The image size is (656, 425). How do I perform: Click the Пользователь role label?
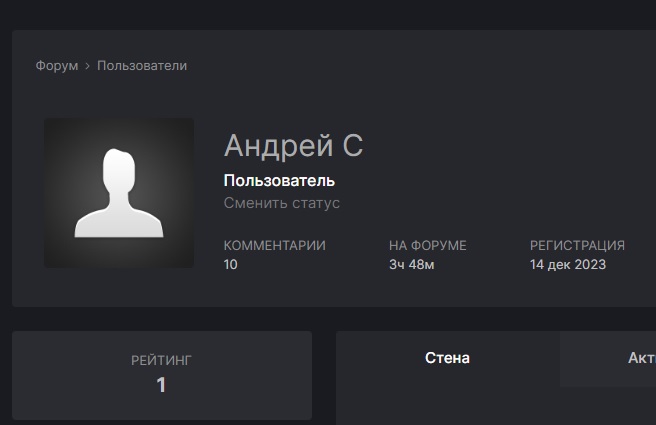pyautogui.click(x=279, y=181)
